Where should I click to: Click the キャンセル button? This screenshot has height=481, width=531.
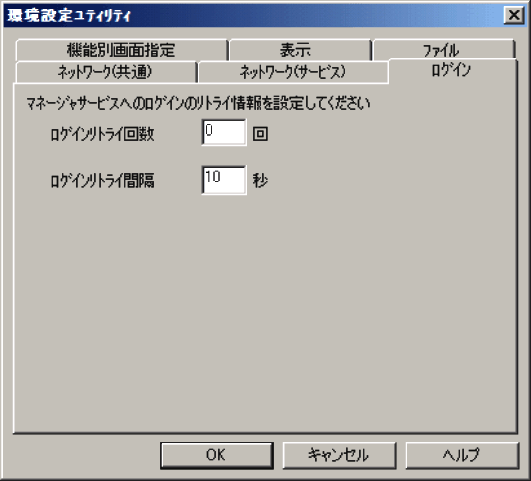click(339, 455)
